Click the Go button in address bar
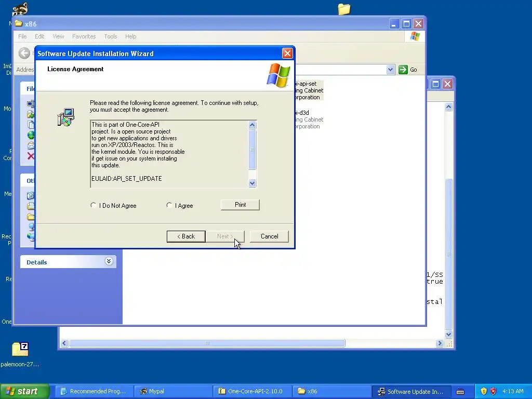This screenshot has height=399, width=532. click(x=408, y=70)
